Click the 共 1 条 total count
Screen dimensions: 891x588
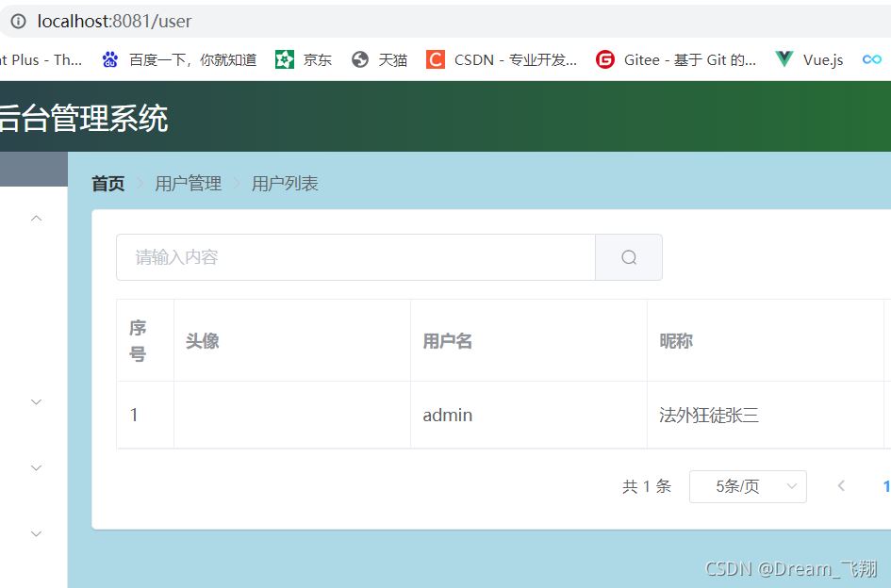click(x=647, y=486)
